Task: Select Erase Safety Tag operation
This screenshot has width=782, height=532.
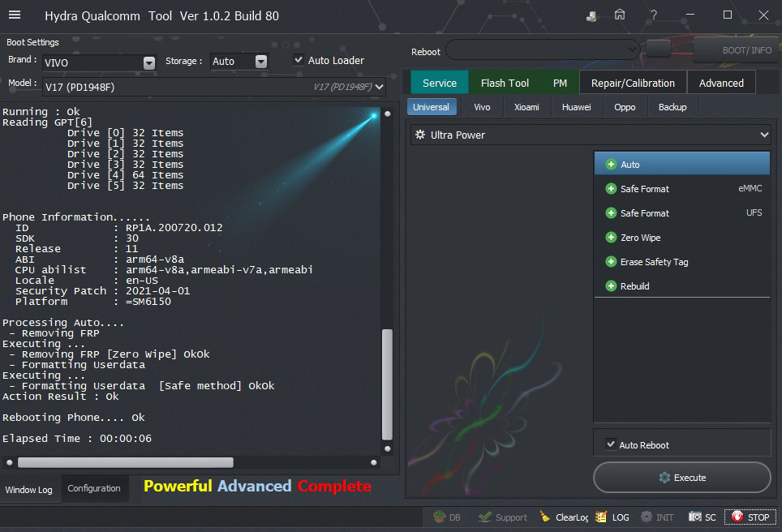Action: [681, 262]
